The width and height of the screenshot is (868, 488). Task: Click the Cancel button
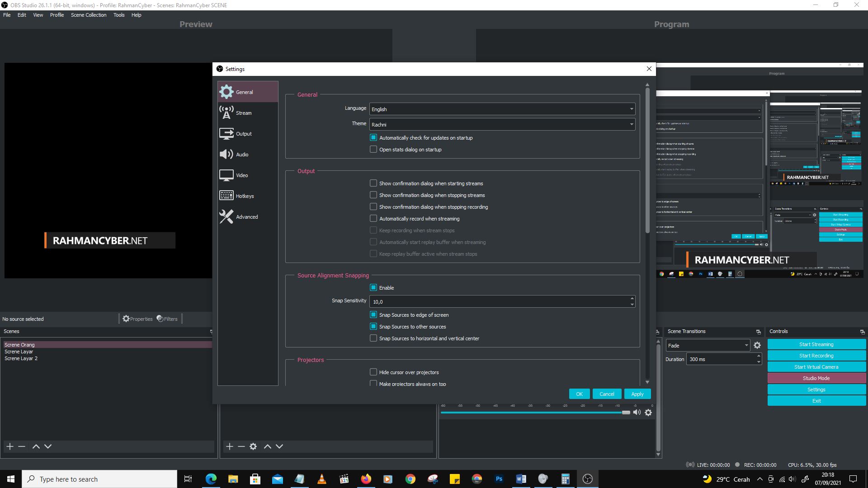[x=607, y=394]
